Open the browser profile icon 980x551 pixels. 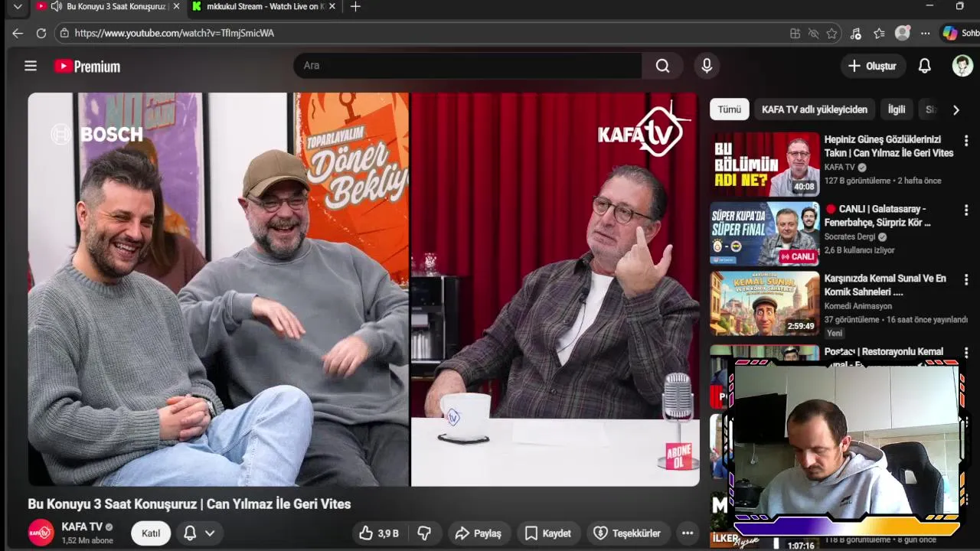click(903, 33)
